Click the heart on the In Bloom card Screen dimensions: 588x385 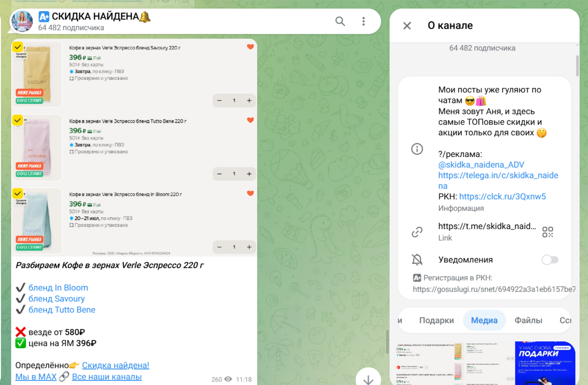point(250,193)
